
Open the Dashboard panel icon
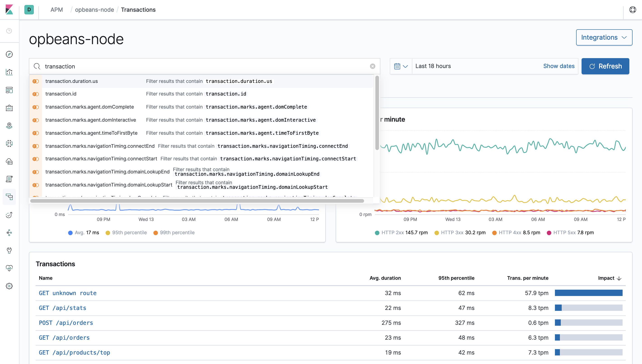9,90
